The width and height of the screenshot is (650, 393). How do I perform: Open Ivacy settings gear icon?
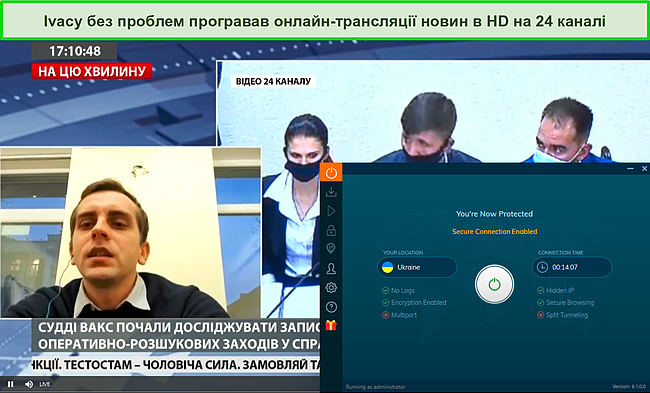point(331,287)
